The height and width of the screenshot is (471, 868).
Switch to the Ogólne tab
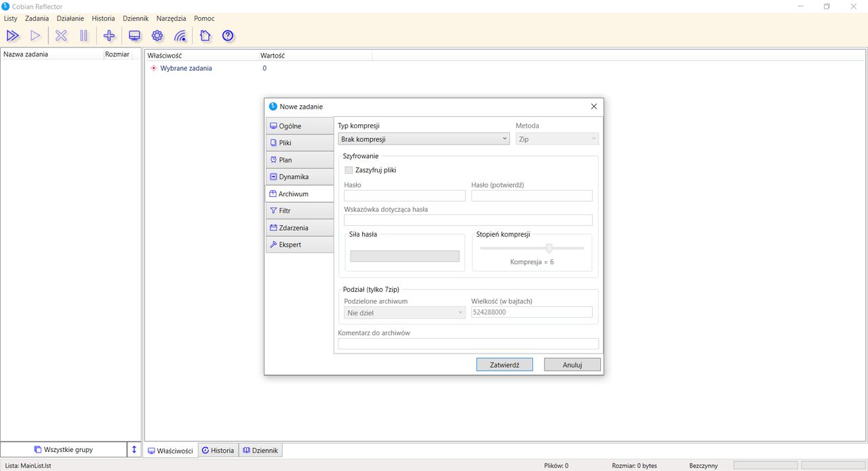click(300, 126)
